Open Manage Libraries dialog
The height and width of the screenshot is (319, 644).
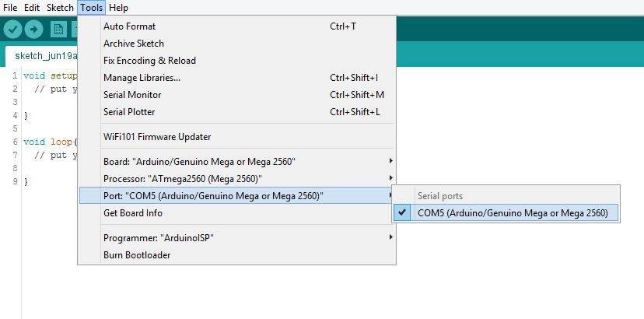click(237, 78)
